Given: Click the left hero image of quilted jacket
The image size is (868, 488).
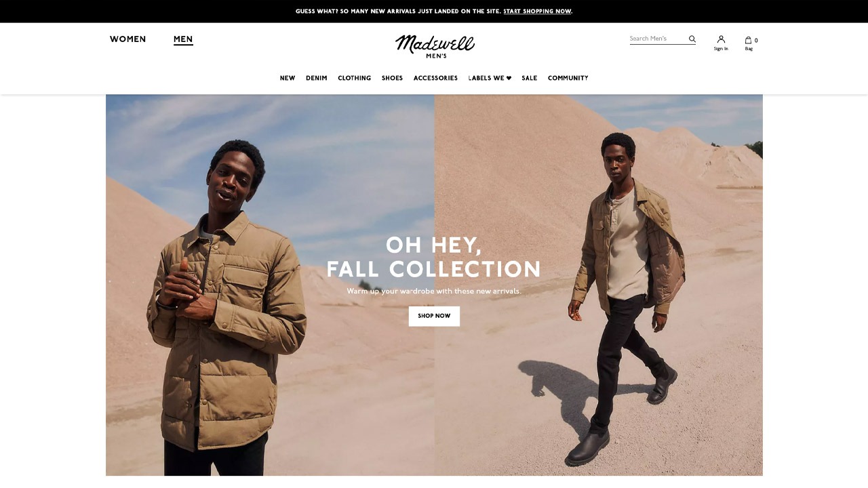Looking at the screenshot, I should (270, 285).
